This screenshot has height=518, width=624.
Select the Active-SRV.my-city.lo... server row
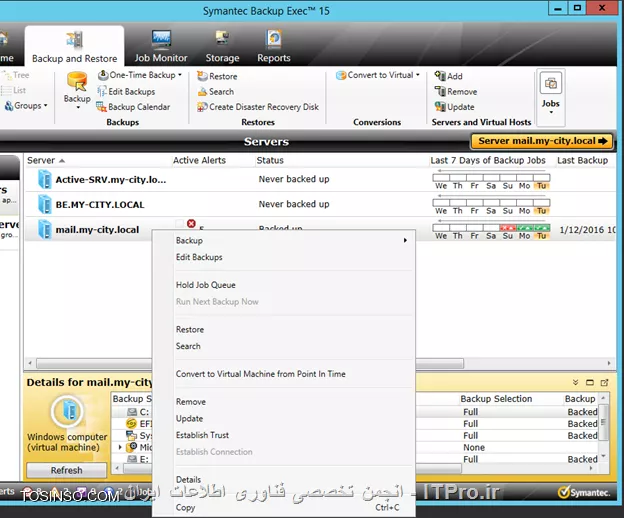pyautogui.click(x=320, y=179)
